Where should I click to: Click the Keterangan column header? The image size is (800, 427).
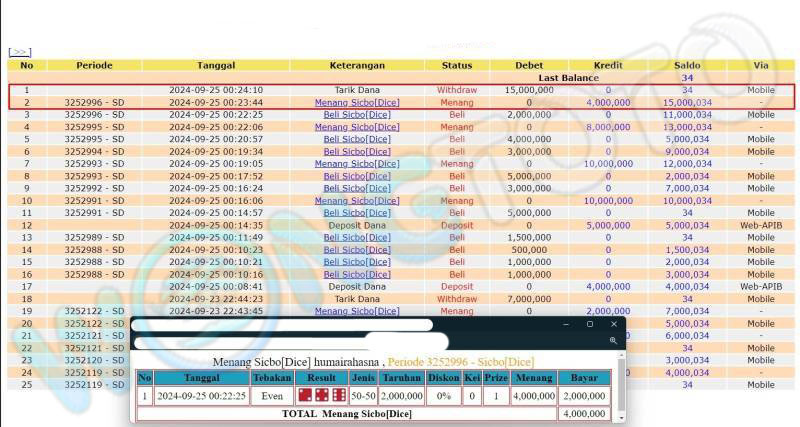357,65
